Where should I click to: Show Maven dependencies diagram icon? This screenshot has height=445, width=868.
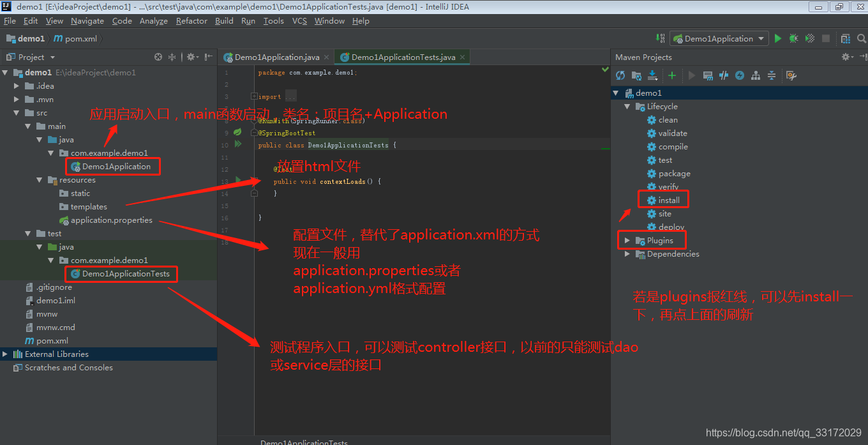click(x=756, y=75)
